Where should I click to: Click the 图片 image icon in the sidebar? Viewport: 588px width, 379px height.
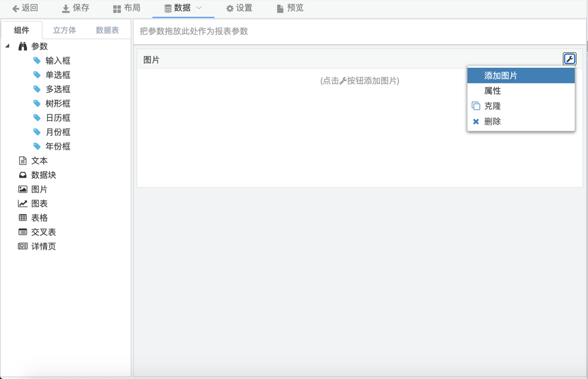tap(23, 189)
